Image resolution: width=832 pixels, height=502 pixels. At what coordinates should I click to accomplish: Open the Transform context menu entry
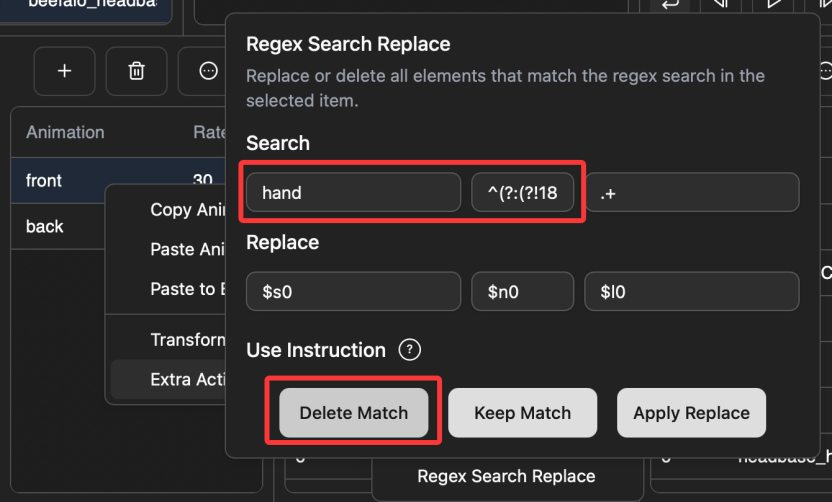(187, 340)
